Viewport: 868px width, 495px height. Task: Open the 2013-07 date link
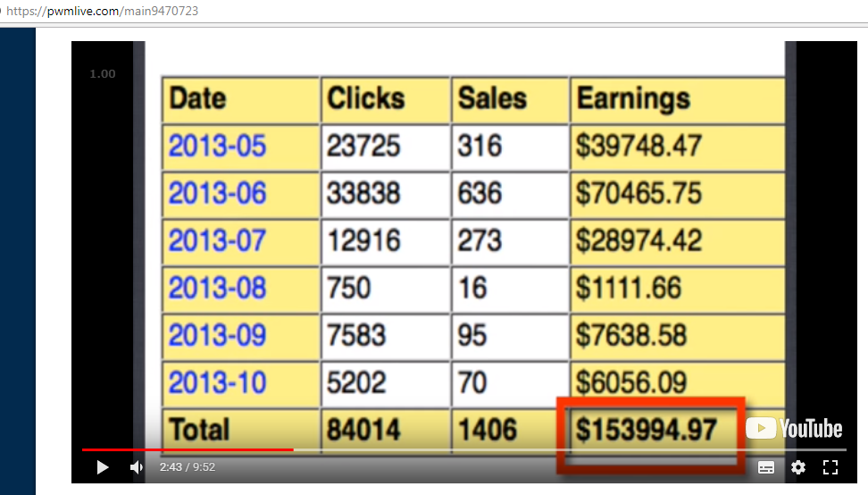coord(217,241)
